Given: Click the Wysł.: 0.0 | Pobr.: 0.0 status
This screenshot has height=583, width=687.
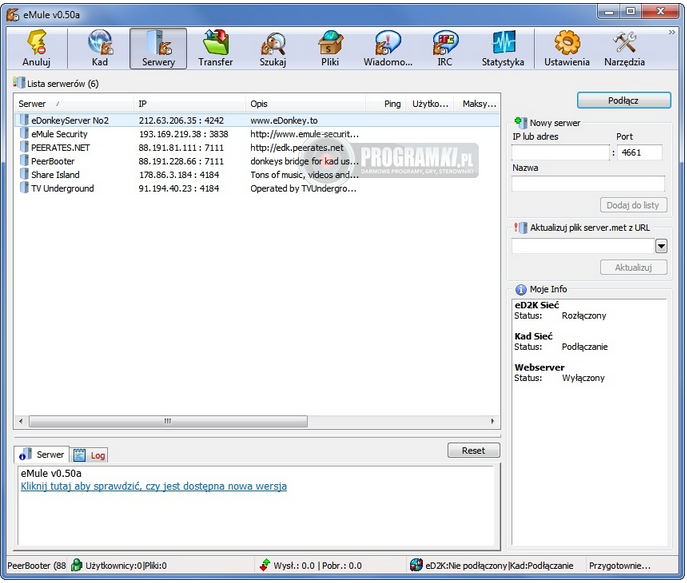Looking at the screenshot, I should pos(318,565).
